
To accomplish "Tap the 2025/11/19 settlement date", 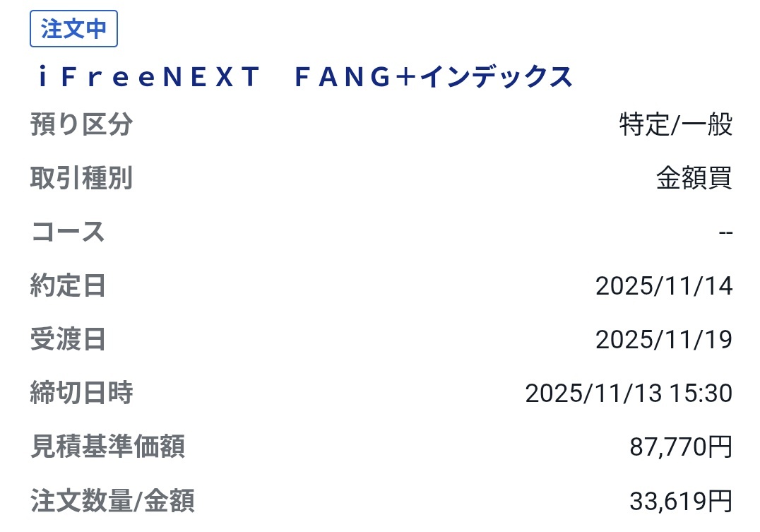I will click(x=663, y=340).
